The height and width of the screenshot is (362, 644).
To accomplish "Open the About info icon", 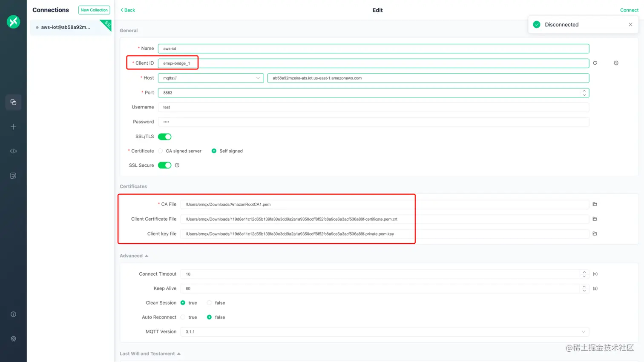I will [13, 314].
